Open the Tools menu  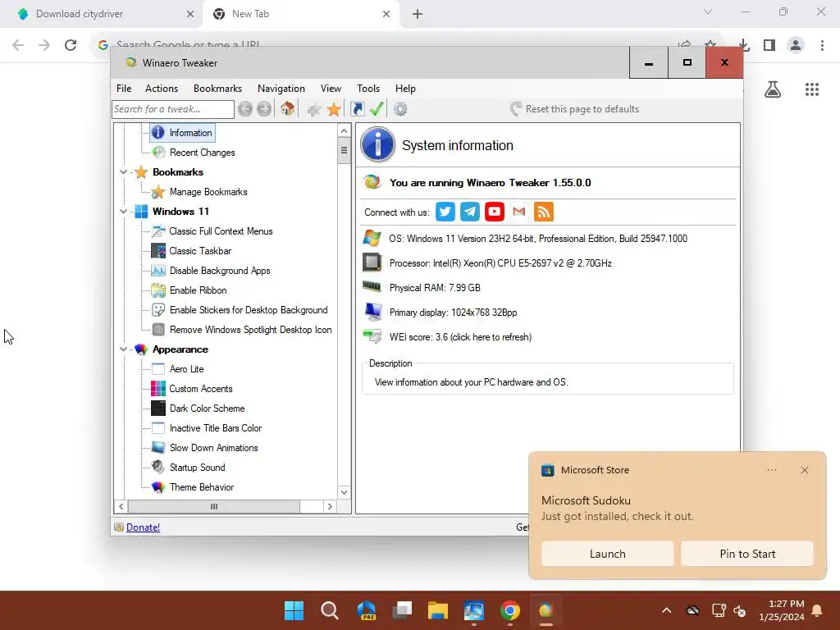tap(368, 89)
